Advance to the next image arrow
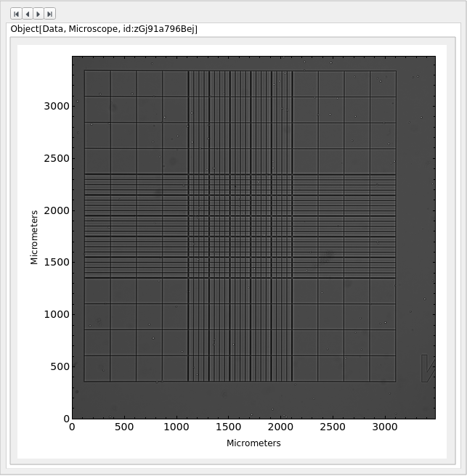Image resolution: width=467 pixels, height=476 pixels. [38, 14]
